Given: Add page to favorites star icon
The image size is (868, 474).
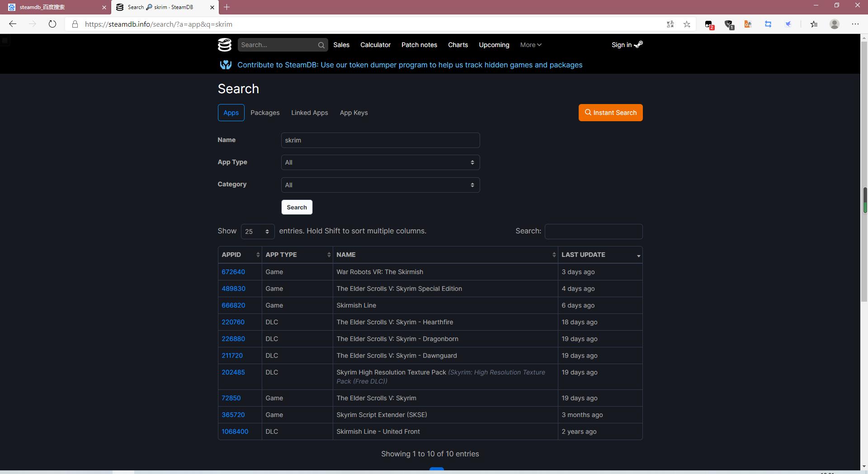Looking at the screenshot, I should 687,24.
